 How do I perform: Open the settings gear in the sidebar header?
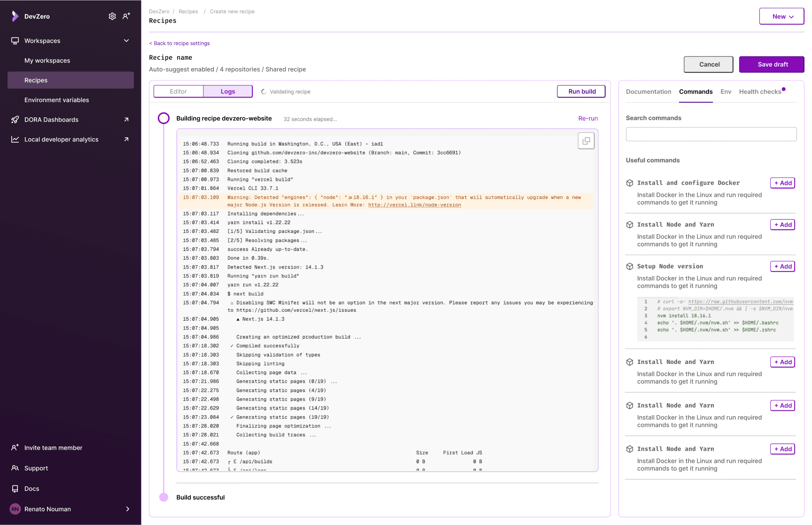[112, 16]
